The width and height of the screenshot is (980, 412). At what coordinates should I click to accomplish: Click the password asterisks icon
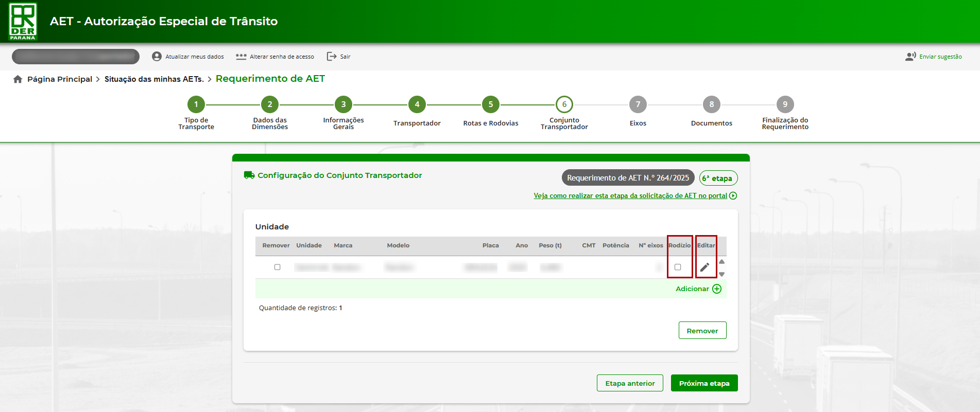pyautogui.click(x=241, y=57)
